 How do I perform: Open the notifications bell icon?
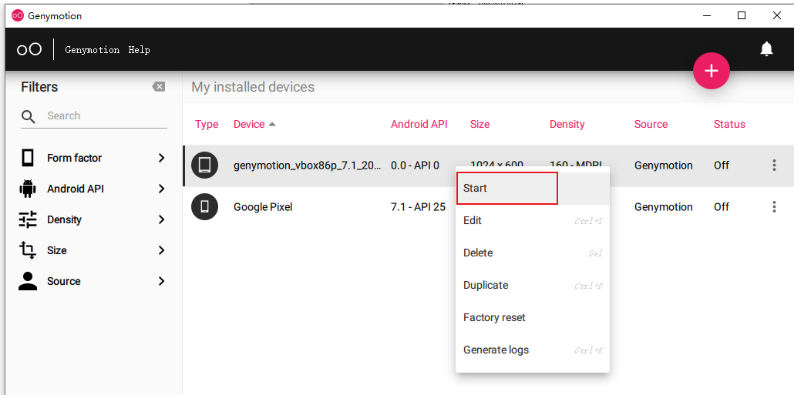point(766,49)
